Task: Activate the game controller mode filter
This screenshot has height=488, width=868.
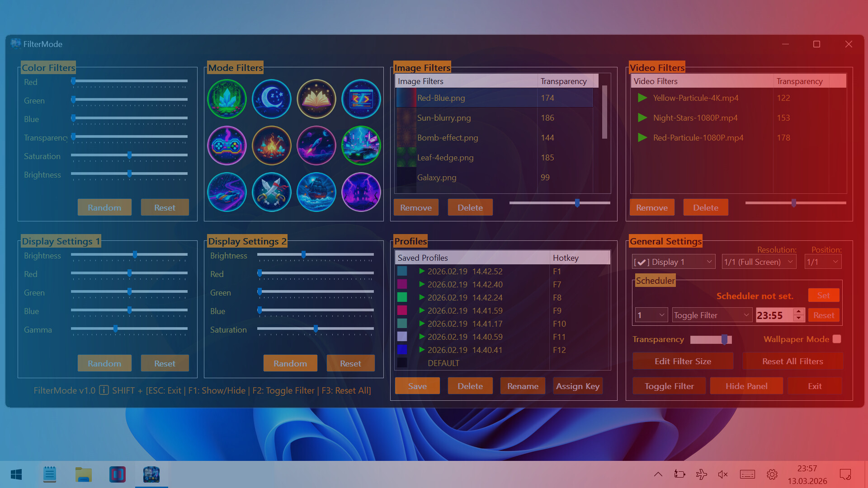Action: pos(226,145)
